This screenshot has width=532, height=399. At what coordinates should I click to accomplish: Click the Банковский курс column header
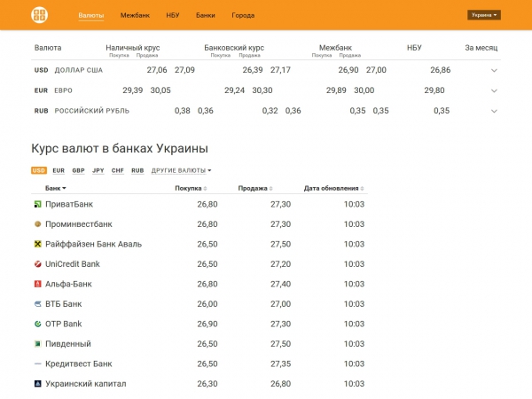[234, 48]
